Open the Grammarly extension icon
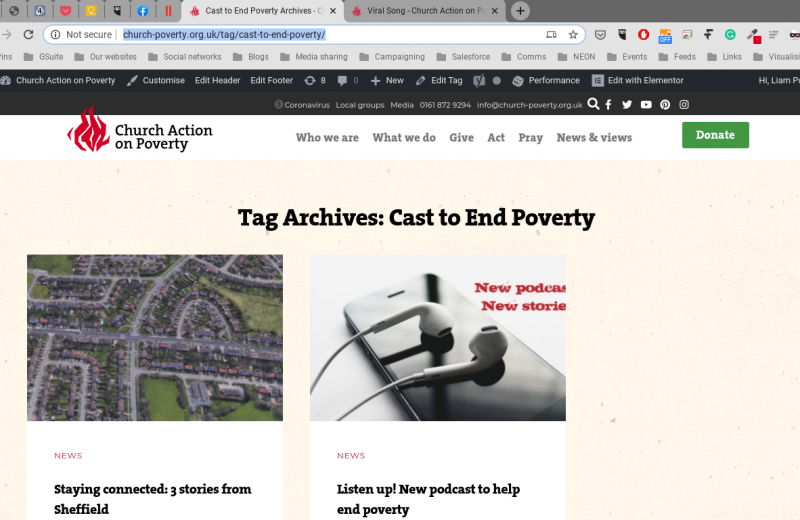800x520 pixels. (x=730, y=35)
